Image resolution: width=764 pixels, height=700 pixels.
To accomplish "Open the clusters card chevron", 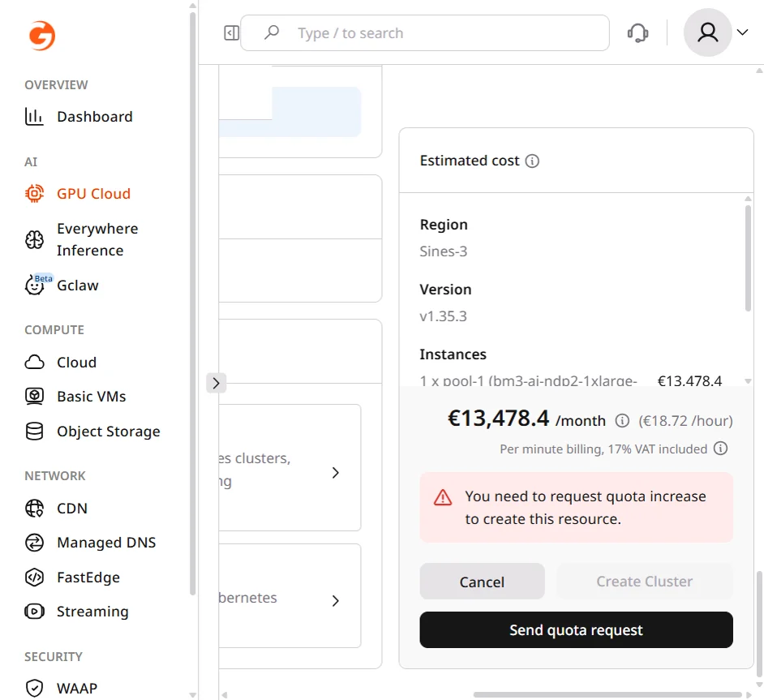I will point(335,473).
